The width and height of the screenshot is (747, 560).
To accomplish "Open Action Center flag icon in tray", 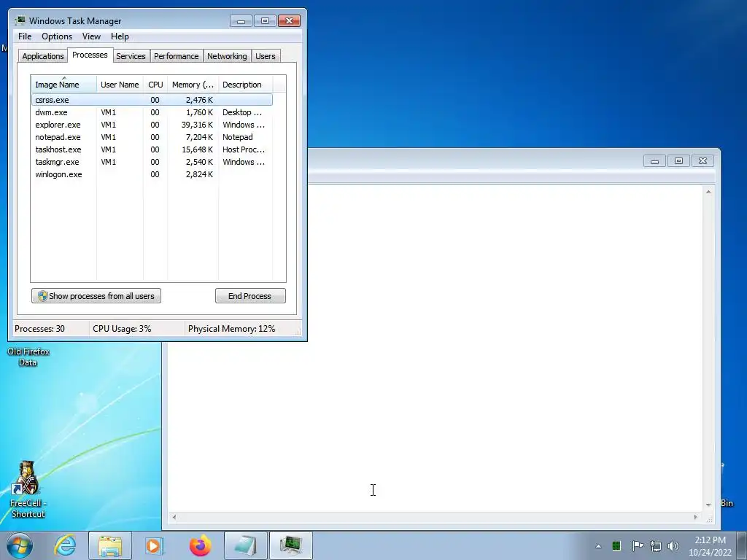I will pyautogui.click(x=638, y=545).
